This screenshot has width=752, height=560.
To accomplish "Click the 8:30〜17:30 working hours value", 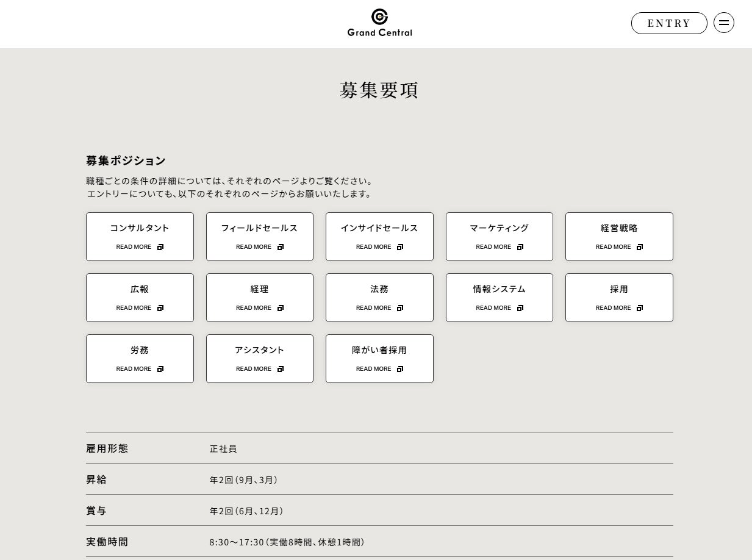I will 287,542.
